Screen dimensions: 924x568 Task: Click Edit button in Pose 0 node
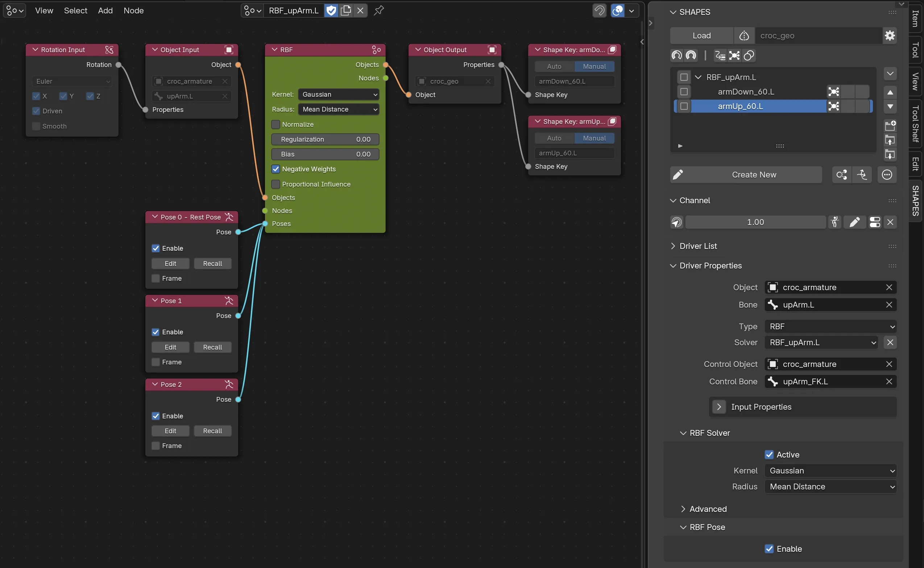(170, 264)
